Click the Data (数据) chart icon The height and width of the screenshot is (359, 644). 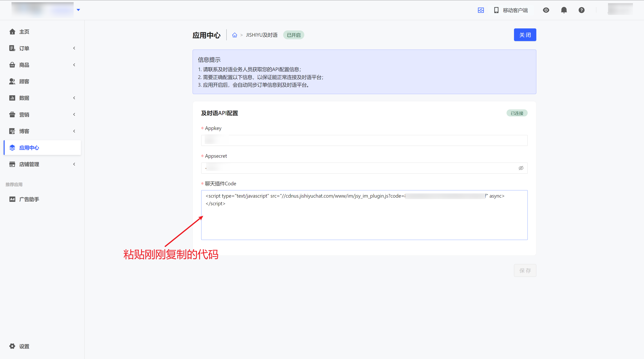(12, 98)
